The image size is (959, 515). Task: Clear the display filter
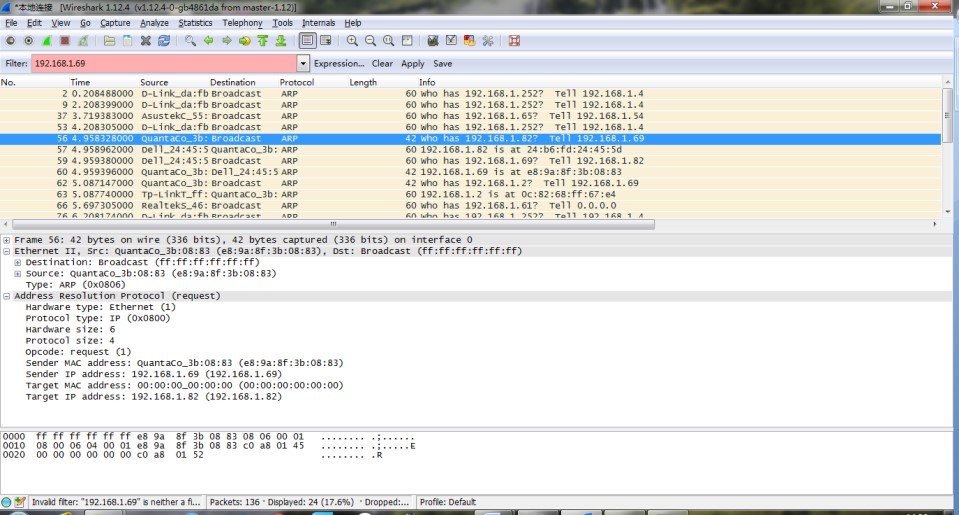coord(382,64)
